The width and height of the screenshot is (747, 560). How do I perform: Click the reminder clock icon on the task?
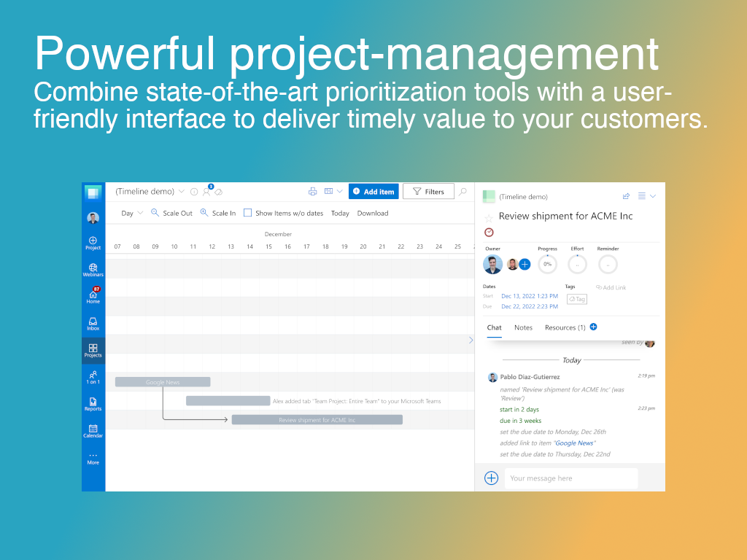click(489, 232)
